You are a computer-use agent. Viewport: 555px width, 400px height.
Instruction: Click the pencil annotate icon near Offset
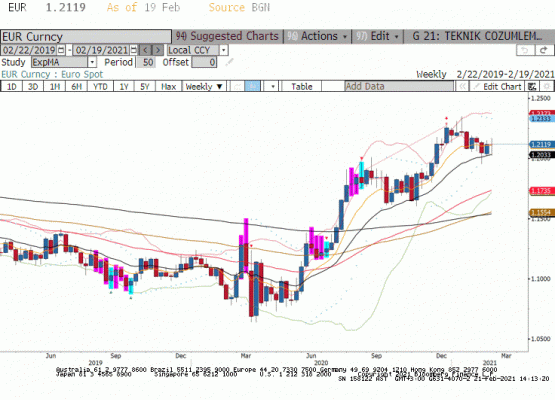tap(229, 62)
